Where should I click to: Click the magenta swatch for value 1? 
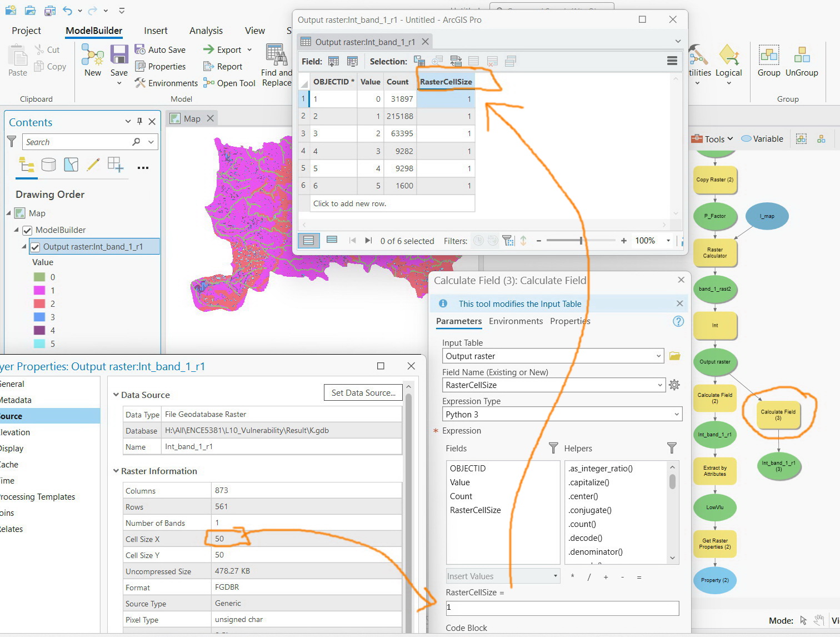coord(39,290)
